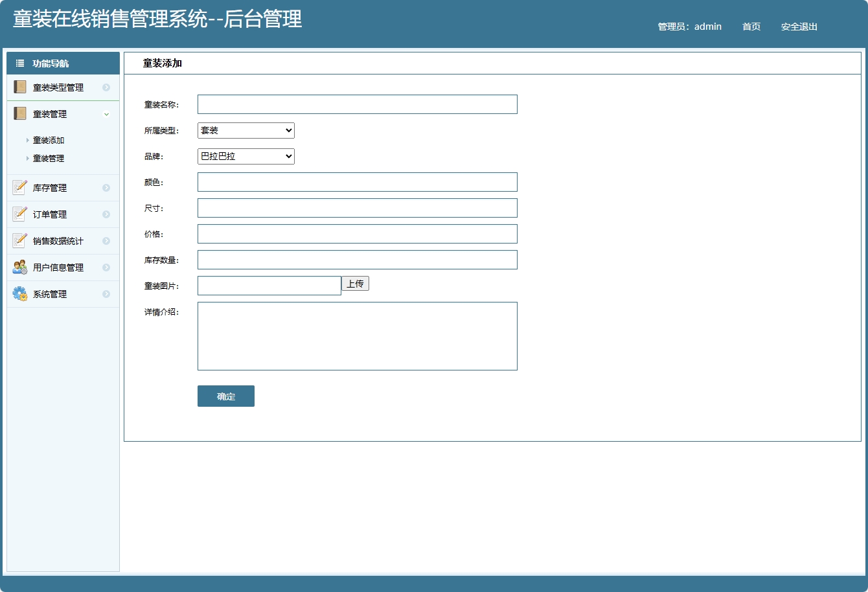
Task: Click the 首页 link in header
Action: (750, 27)
